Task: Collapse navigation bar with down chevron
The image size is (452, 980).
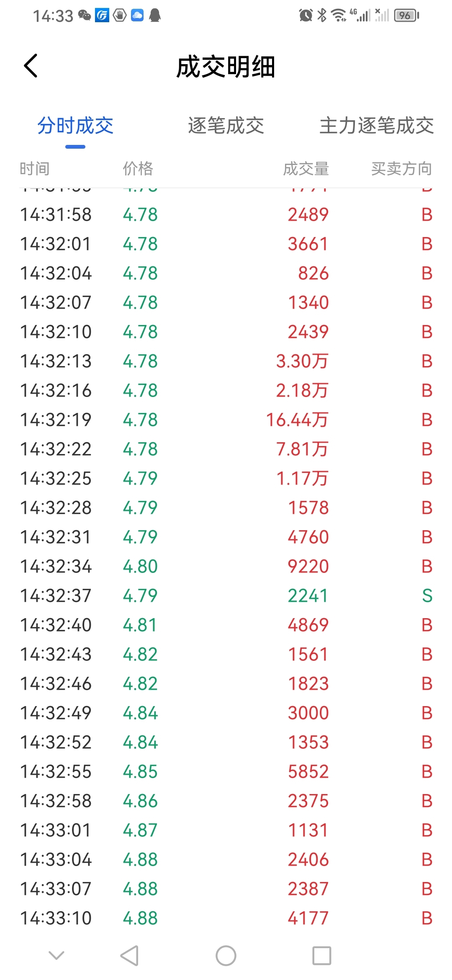Action: tap(56, 955)
